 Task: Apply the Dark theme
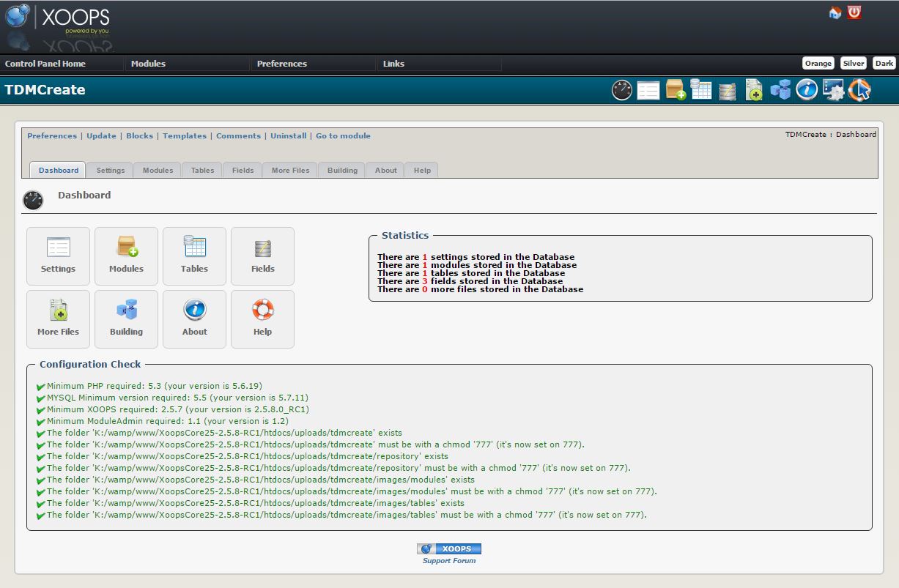[x=884, y=63]
